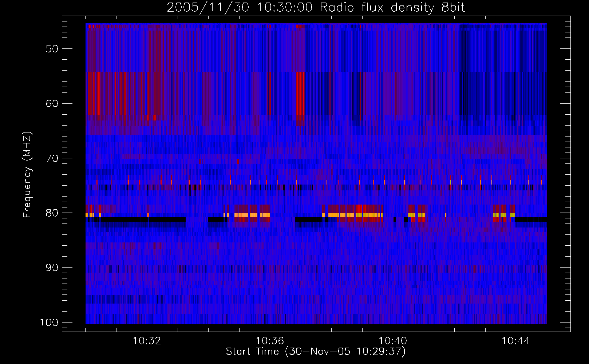Click the 10:40 time tick label
This screenshot has width=589, height=364.
(x=393, y=341)
